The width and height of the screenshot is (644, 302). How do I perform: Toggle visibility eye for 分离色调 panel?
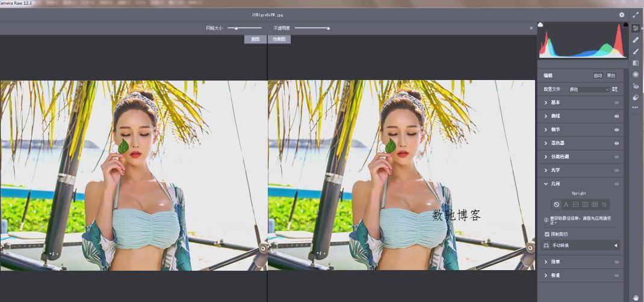(616, 157)
